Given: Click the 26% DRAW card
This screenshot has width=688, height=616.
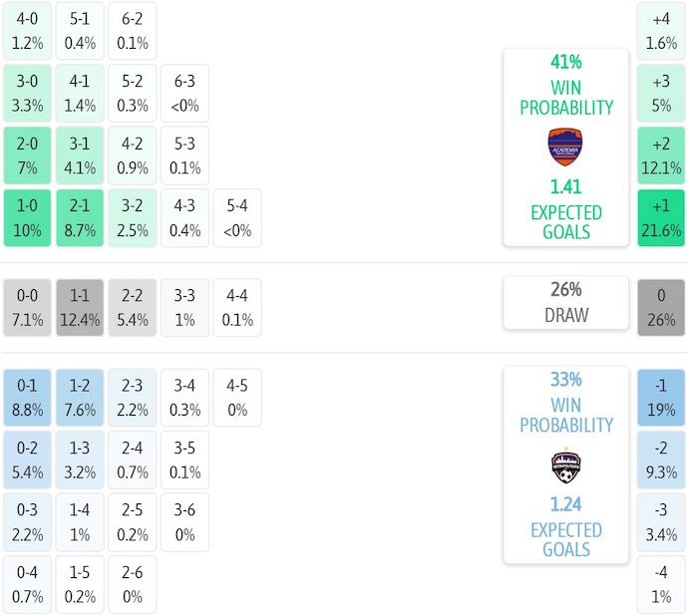Looking at the screenshot, I should pyautogui.click(x=565, y=302).
